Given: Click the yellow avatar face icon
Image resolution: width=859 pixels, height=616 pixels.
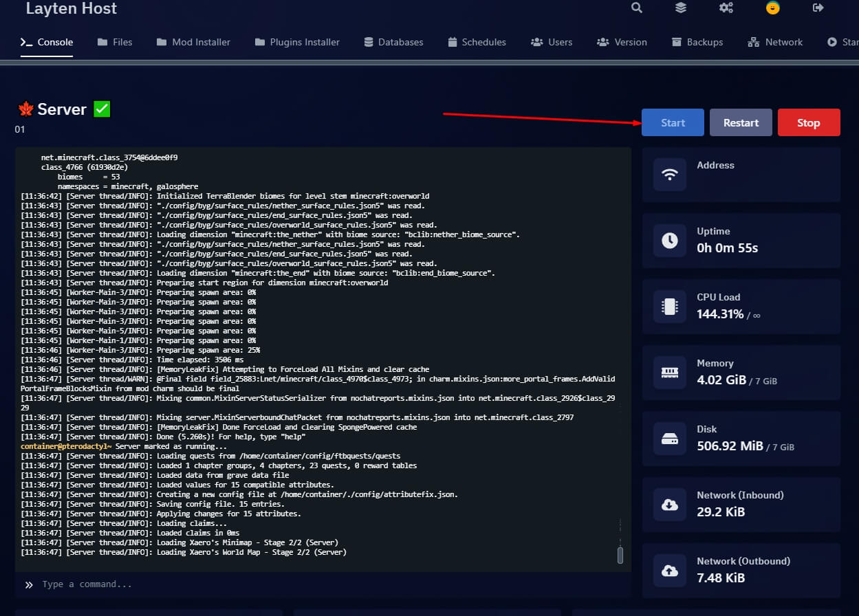Looking at the screenshot, I should coord(772,8).
